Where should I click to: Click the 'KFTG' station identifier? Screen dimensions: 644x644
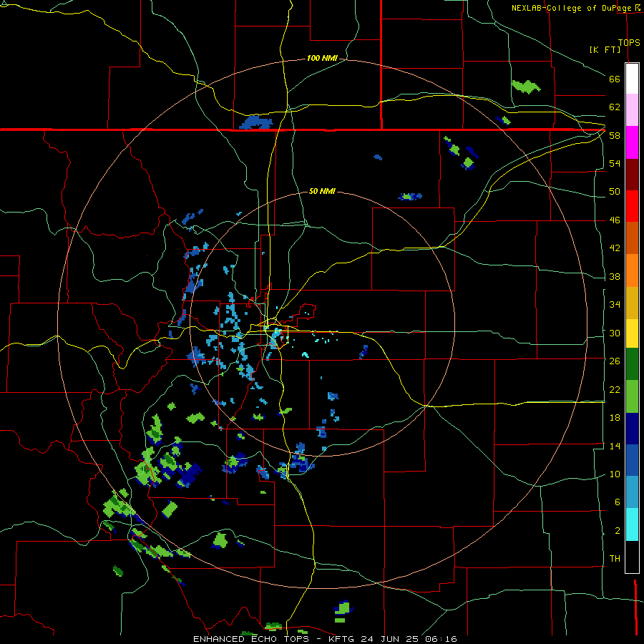pos(342,639)
